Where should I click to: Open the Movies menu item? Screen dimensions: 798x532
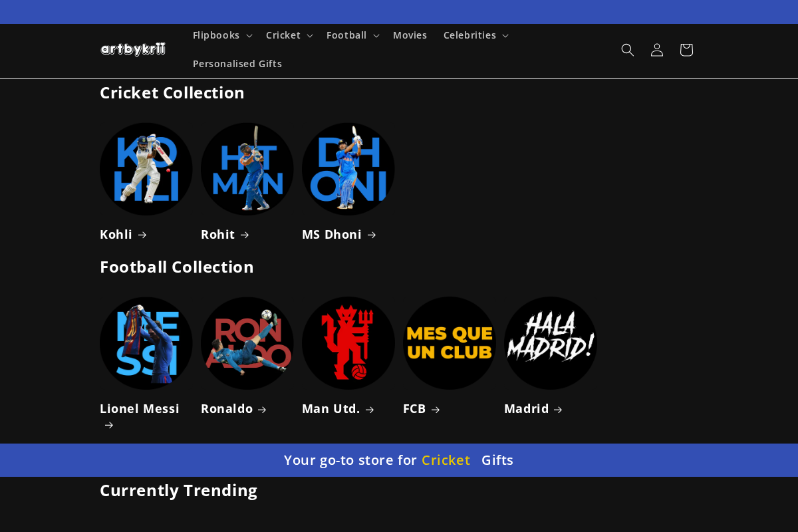410,35
